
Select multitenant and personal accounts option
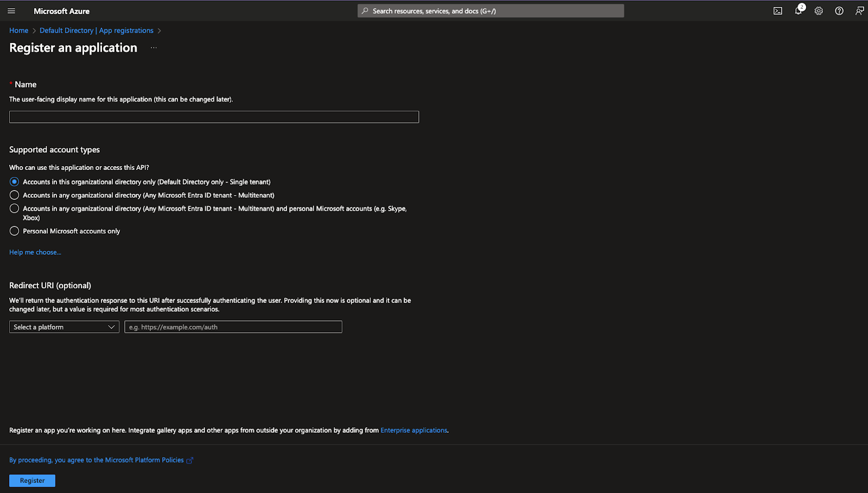coord(14,208)
